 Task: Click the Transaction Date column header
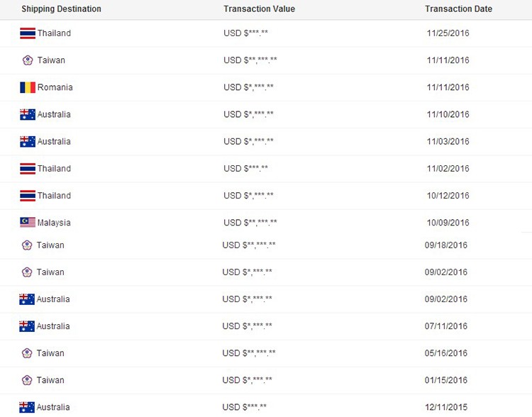point(458,9)
